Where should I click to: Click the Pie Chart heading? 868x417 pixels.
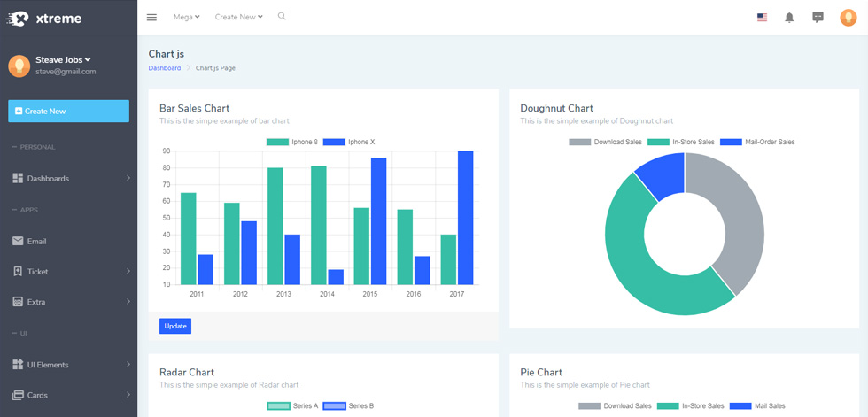[x=541, y=372]
